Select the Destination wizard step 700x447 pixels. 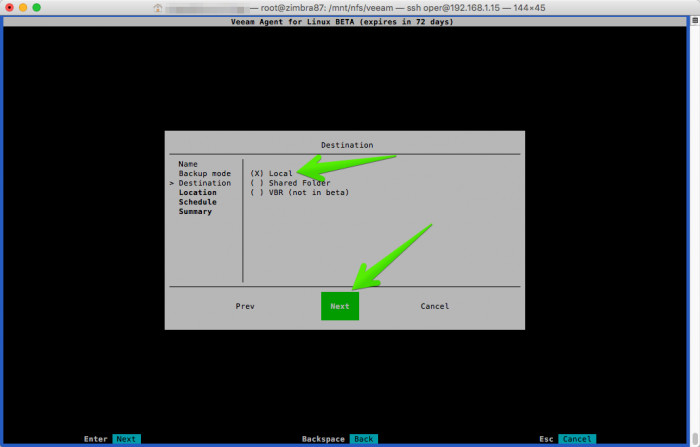(204, 183)
